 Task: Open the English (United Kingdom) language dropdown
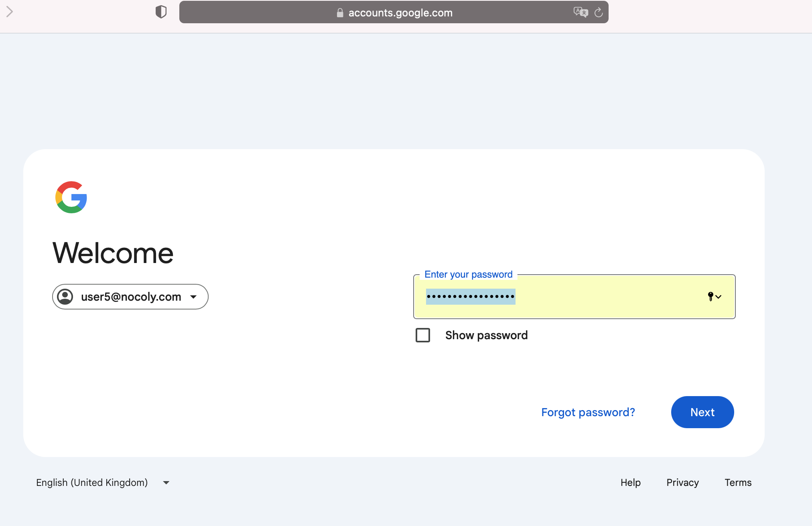point(103,482)
